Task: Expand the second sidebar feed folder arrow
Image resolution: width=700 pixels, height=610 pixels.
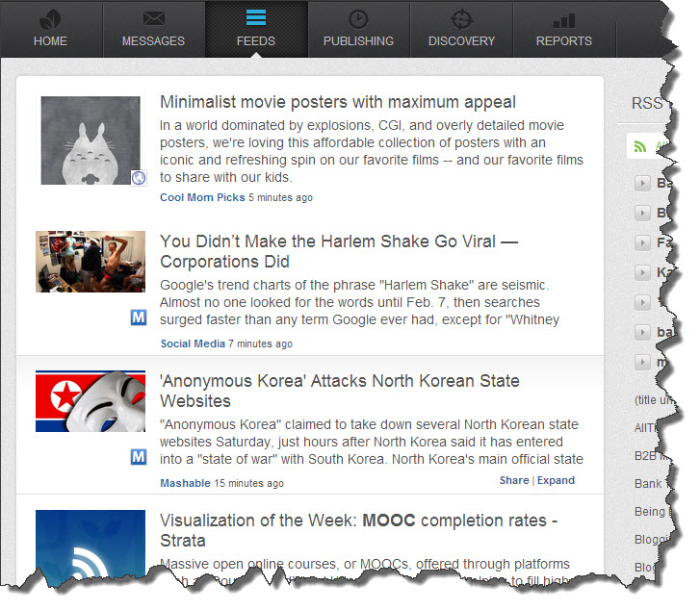Action: point(642,213)
